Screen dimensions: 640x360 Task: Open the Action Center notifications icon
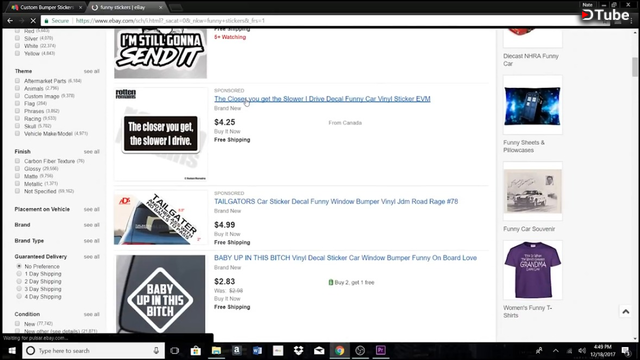coord(625,351)
